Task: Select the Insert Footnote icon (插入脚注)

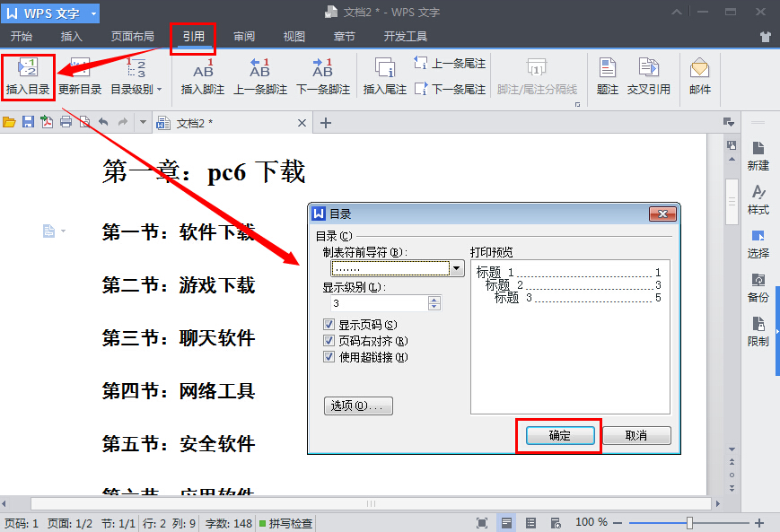Action: point(203,75)
